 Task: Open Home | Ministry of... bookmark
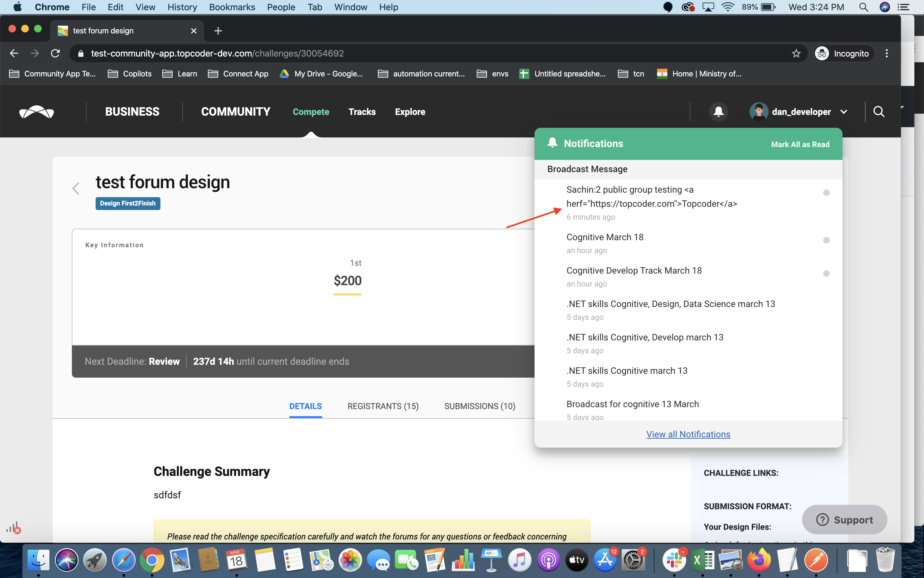[699, 74]
